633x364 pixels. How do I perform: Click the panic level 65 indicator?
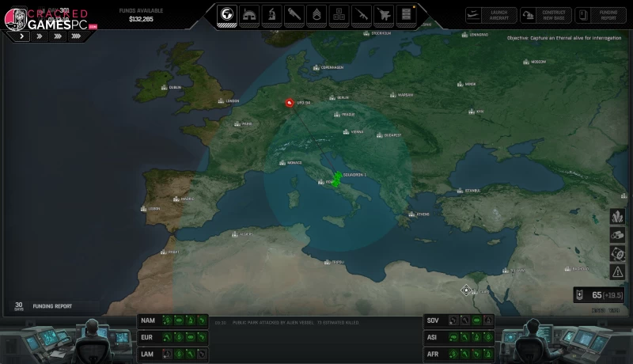pyautogui.click(x=602, y=295)
